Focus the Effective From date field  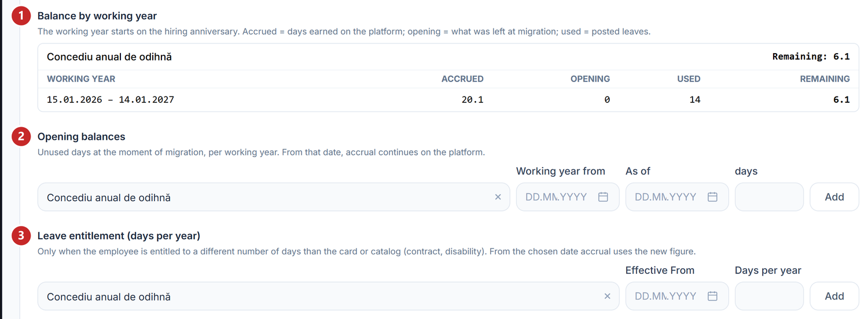tap(676, 296)
